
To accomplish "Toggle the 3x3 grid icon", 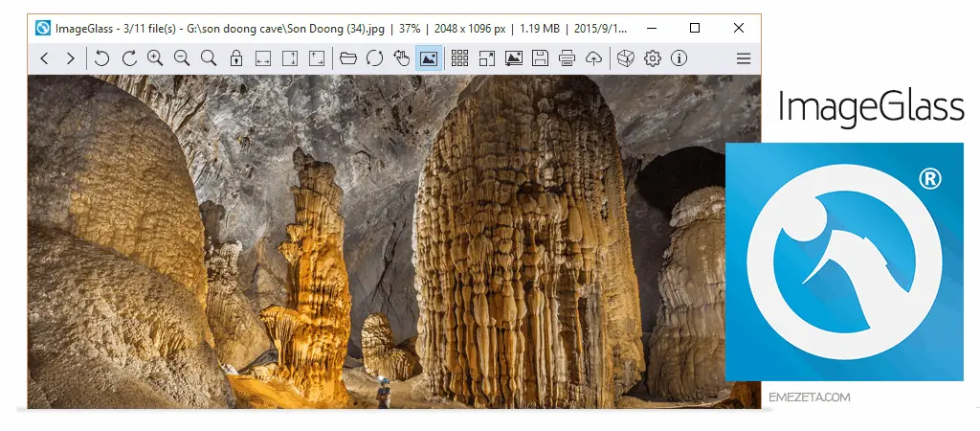I will point(459,58).
